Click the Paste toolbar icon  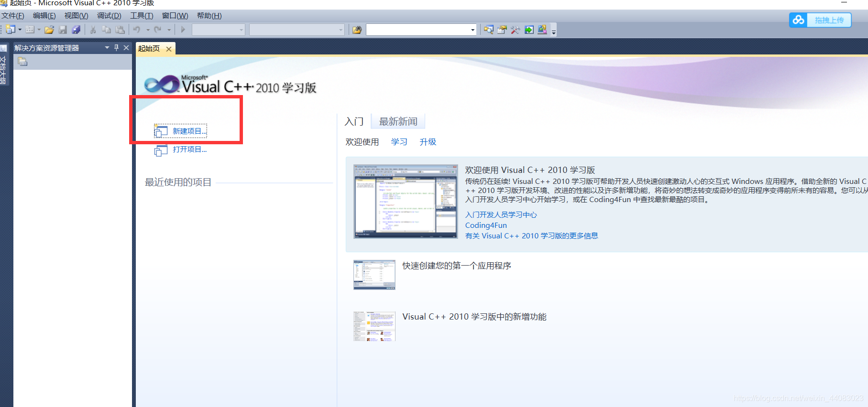coord(120,30)
